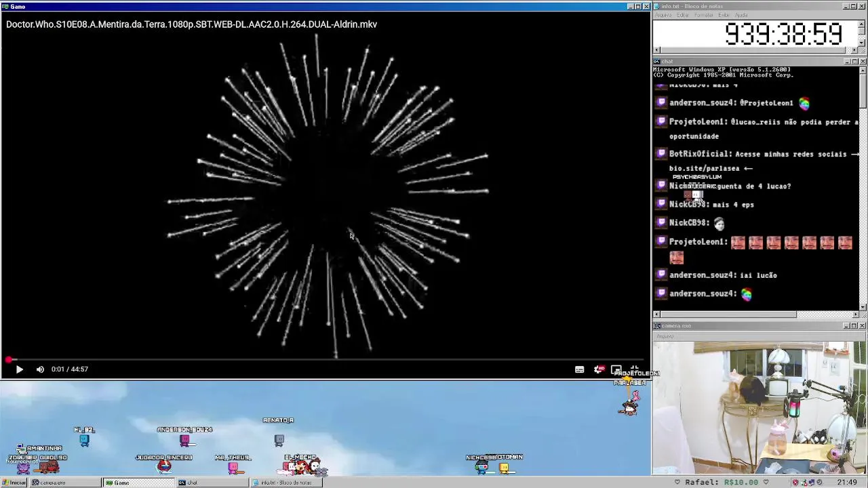Mute the video player volume
This screenshot has height=488, width=868.
[40, 369]
